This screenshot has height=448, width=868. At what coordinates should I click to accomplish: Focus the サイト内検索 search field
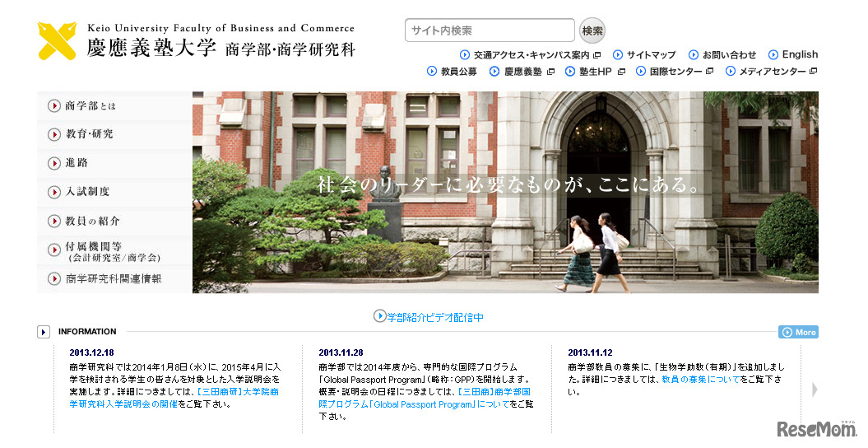[x=490, y=30]
